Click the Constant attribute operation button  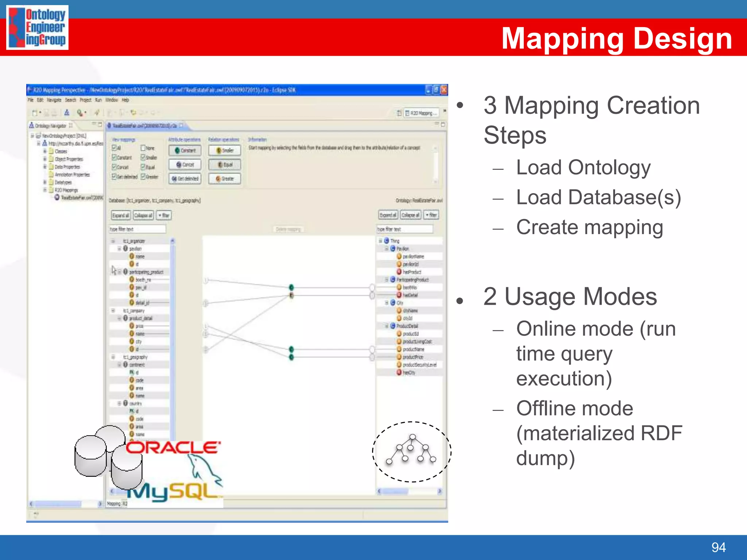click(x=185, y=150)
